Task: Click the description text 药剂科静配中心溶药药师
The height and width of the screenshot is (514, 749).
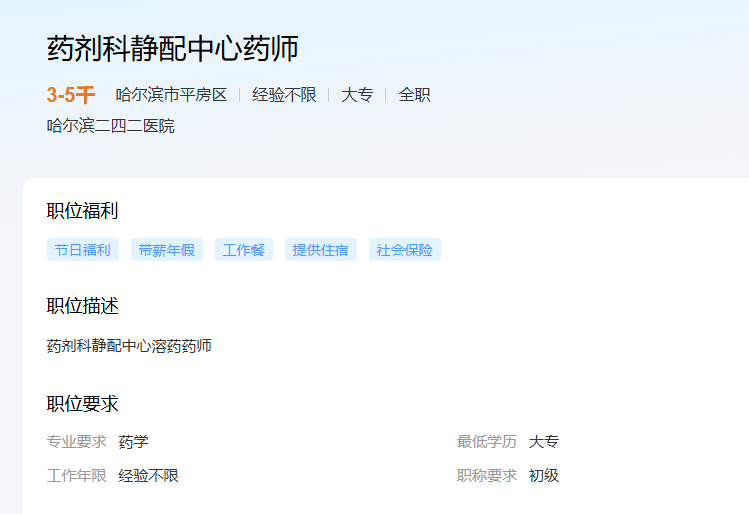Action: coord(129,346)
